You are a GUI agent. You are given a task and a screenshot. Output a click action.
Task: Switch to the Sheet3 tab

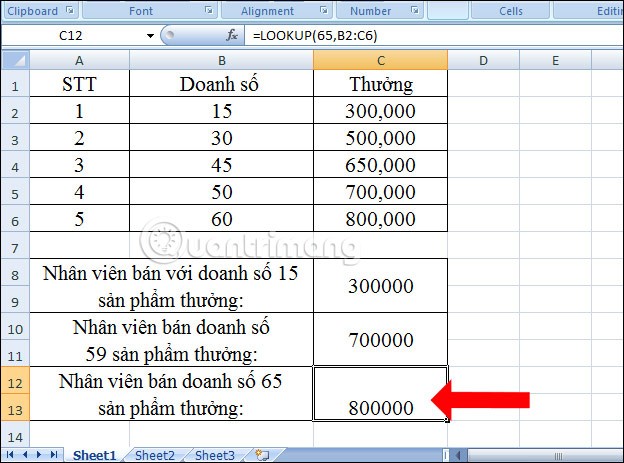coord(215,455)
